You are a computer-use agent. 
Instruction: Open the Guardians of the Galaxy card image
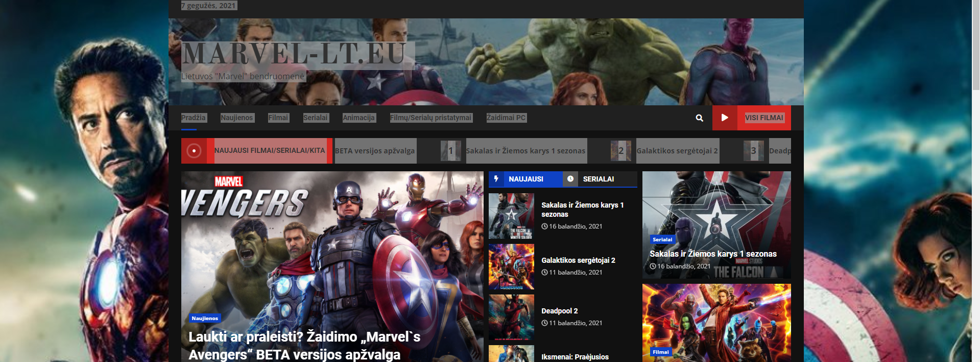click(x=716, y=323)
